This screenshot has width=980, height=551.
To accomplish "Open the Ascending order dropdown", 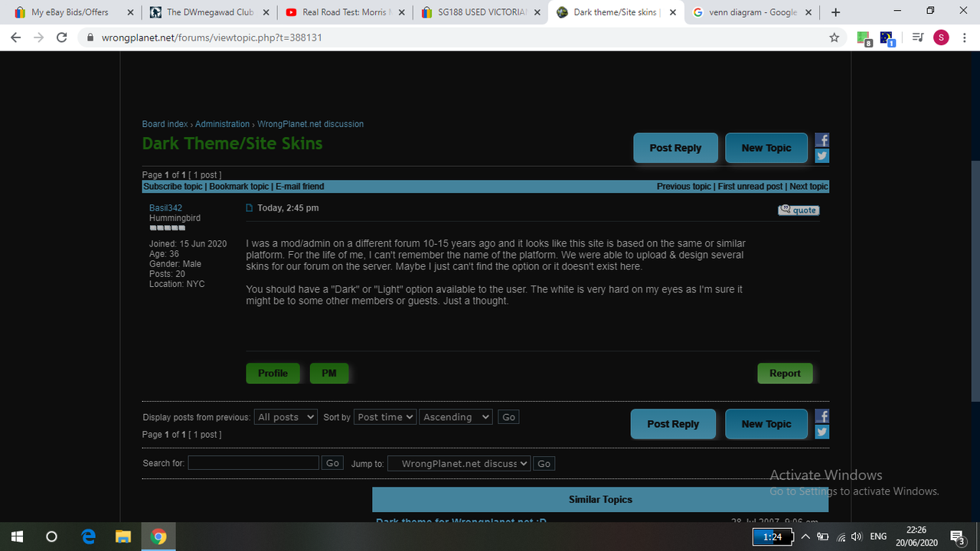I will (456, 417).
